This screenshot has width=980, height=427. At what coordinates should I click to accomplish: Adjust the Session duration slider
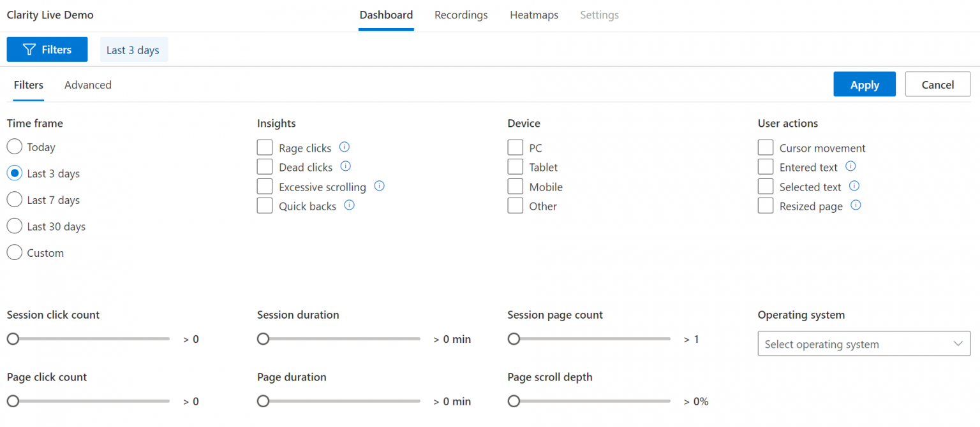click(x=263, y=338)
